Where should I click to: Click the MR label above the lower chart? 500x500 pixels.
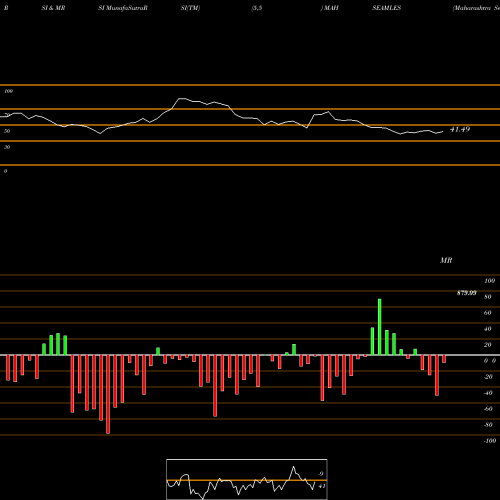[446, 260]
